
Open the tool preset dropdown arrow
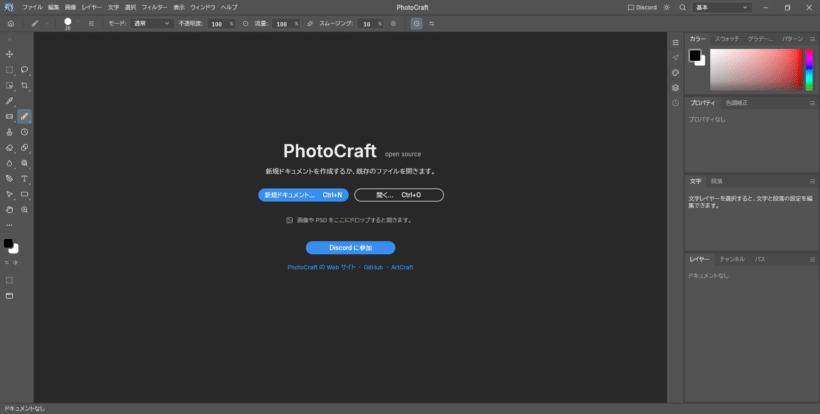pyautogui.click(x=47, y=24)
